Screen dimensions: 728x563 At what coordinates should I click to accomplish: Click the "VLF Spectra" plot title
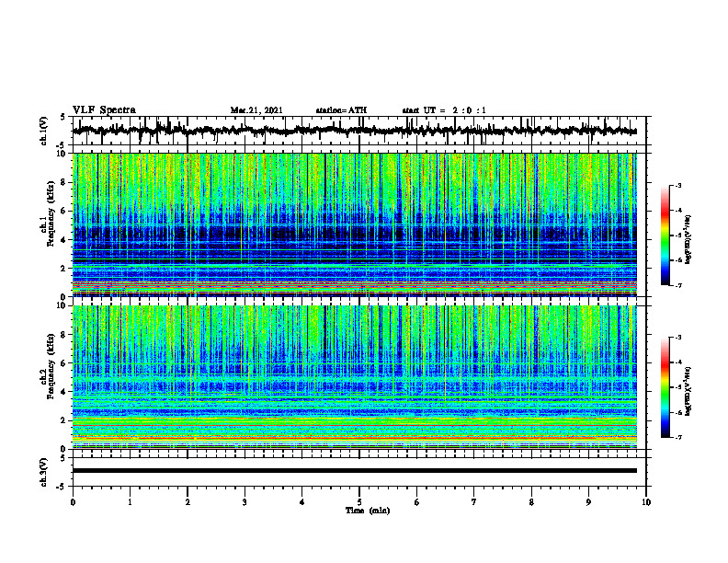[x=104, y=110]
